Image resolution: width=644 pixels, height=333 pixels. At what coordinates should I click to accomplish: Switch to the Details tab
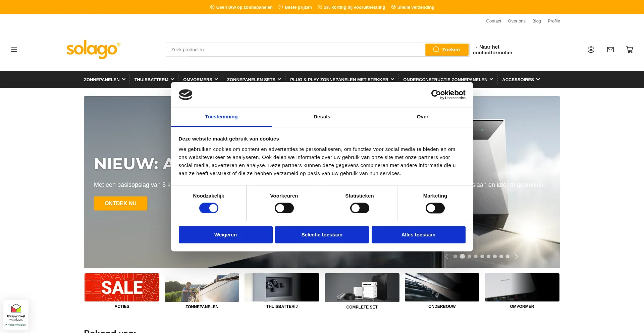[322, 117]
